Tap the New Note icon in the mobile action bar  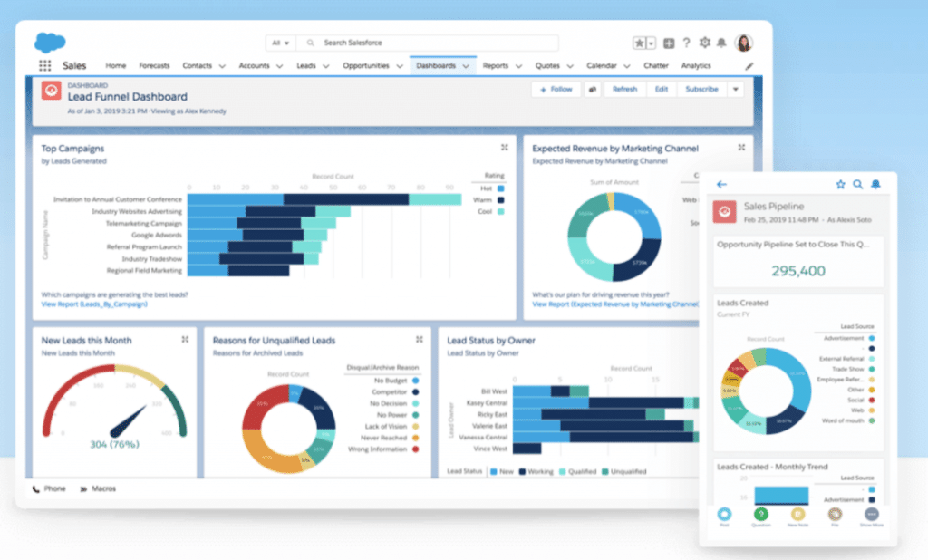[797, 515]
